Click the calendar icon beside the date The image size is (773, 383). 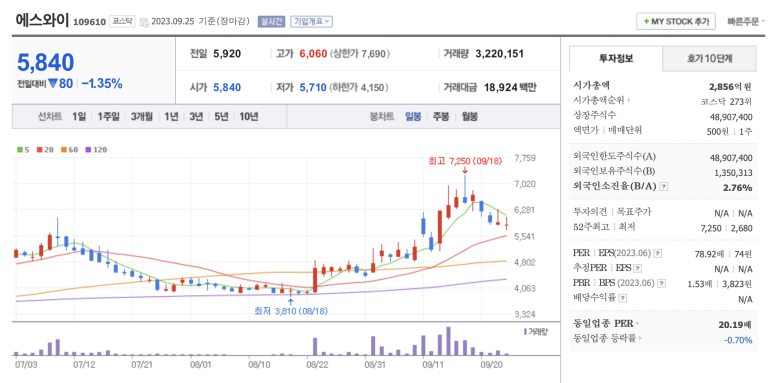[144, 22]
